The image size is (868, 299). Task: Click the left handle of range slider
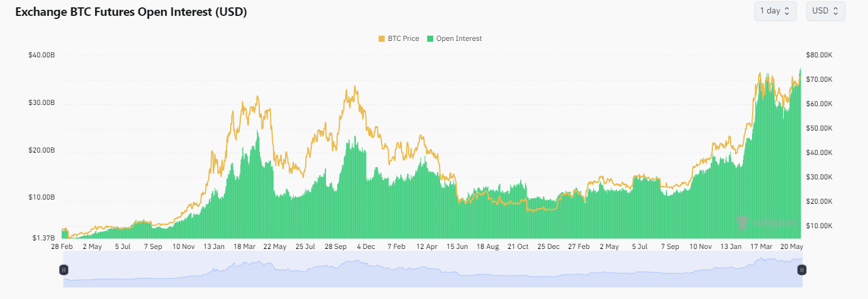click(x=63, y=270)
